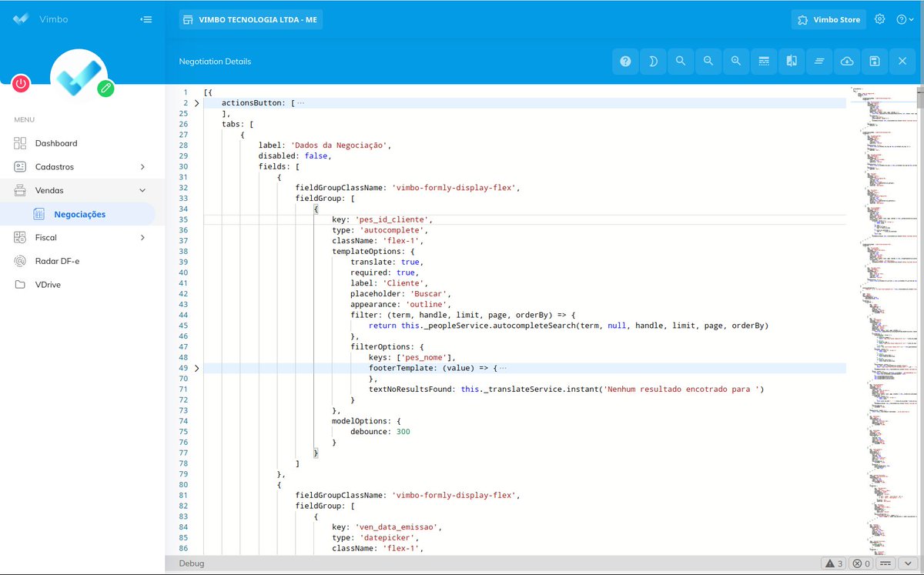924x575 pixels.
Task: Expand the Fiscal chevron
Action: coord(142,238)
